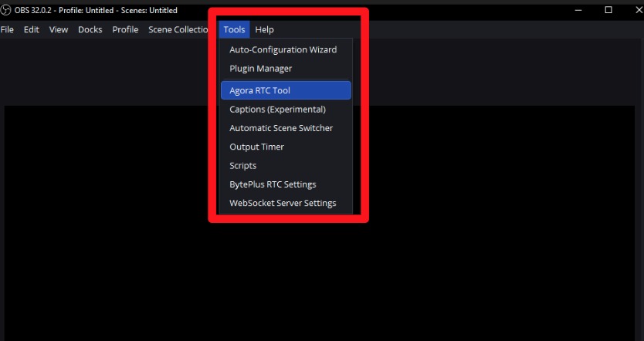Viewport: 644px width, 341px height.
Task: Close the OBS window
Action: click(639, 10)
